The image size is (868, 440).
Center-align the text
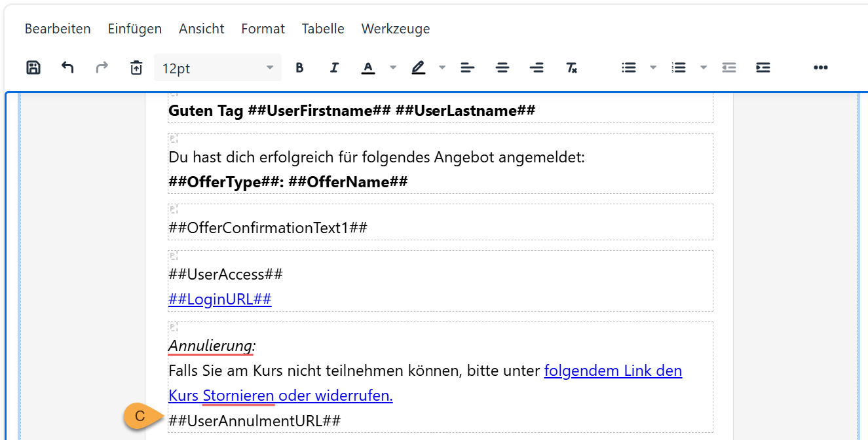point(502,67)
